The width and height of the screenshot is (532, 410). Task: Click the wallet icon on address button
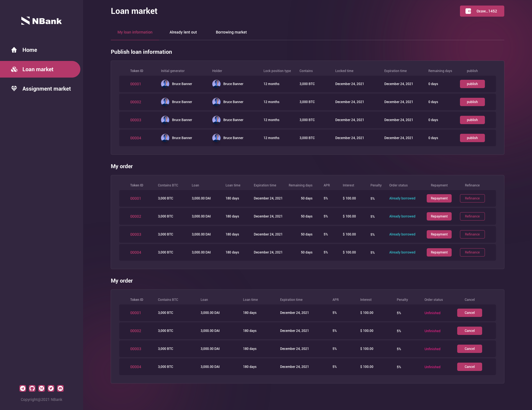[x=468, y=11]
